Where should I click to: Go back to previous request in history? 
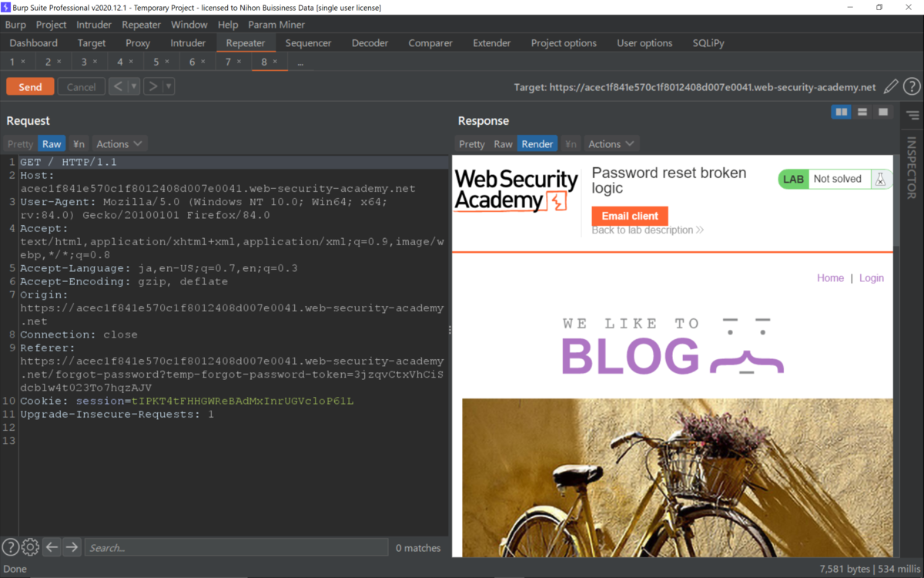click(x=118, y=86)
